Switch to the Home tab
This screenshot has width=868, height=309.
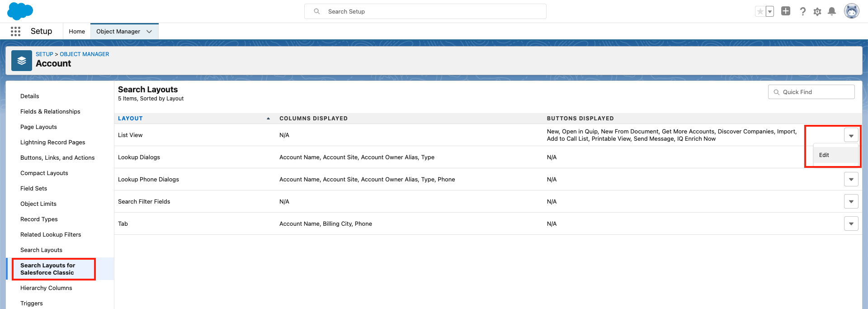click(77, 32)
